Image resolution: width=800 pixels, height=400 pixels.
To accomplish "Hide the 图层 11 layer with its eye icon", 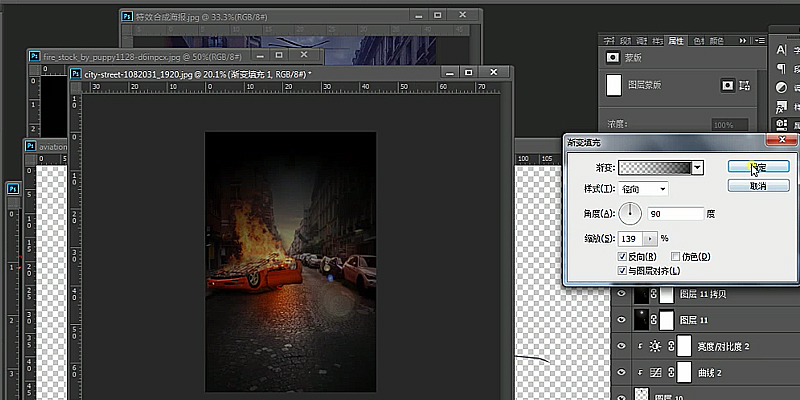I will pyautogui.click(x=621, y=320).
